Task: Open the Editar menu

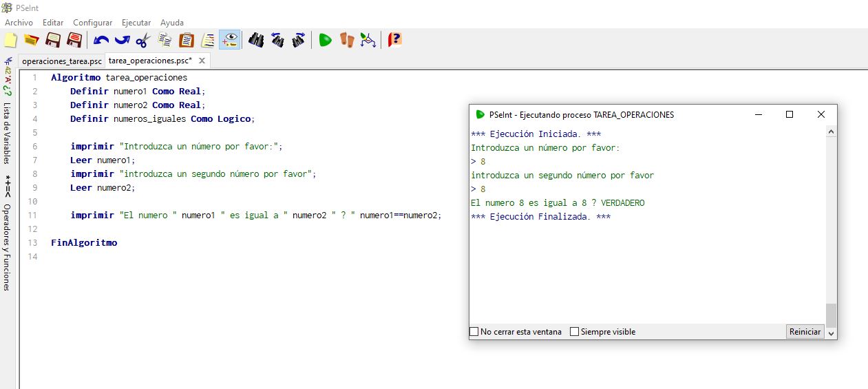Action: pyautogui.click(x=53, y=23)
